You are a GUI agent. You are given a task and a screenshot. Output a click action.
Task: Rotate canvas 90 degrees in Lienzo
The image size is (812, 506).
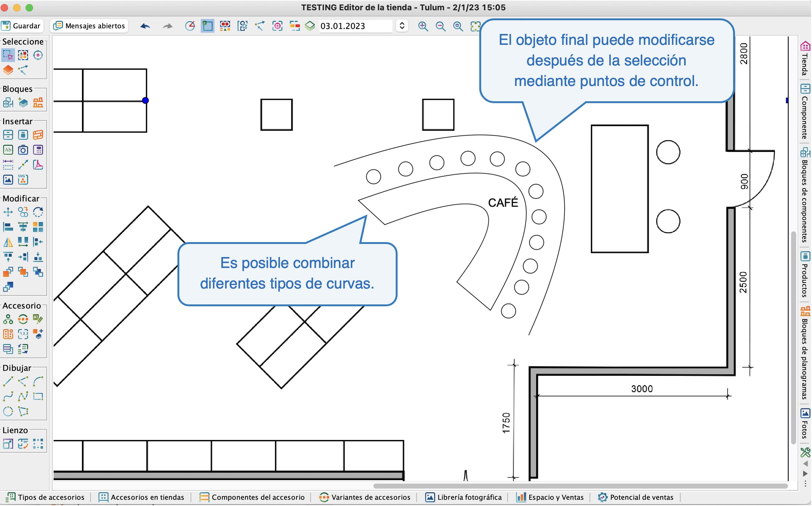click(23, 444)
